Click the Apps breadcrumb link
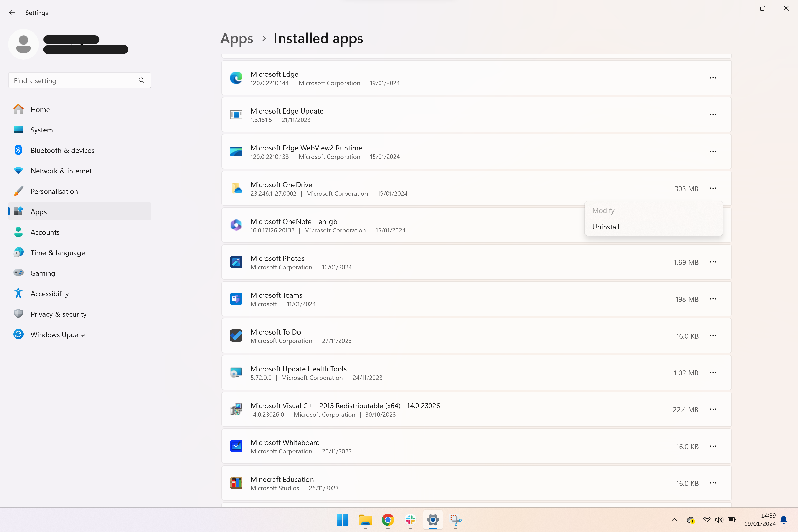The image size is (798, 532). (x=237, y=38)
